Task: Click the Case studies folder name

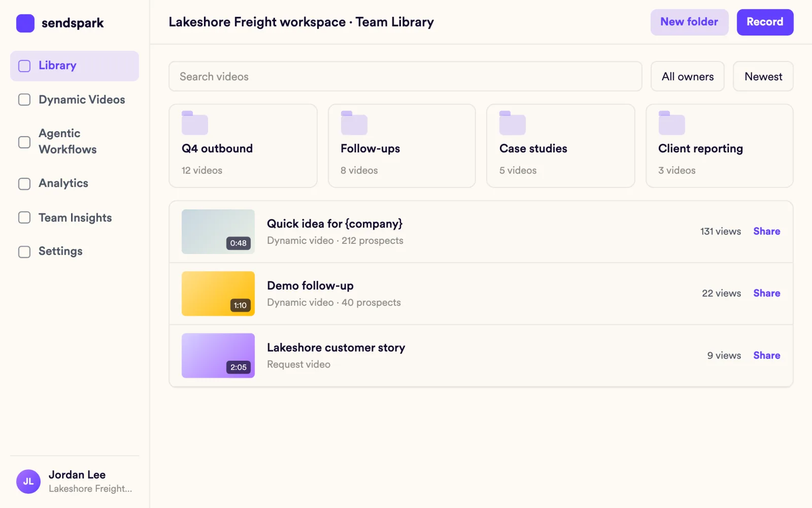Action: pos(533,148)
